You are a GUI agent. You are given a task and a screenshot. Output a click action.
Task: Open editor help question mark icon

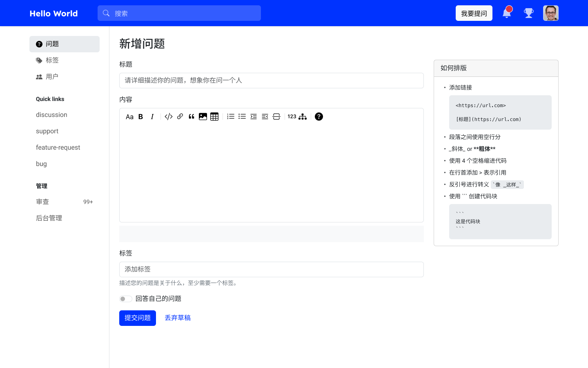(x=319, y=117)
